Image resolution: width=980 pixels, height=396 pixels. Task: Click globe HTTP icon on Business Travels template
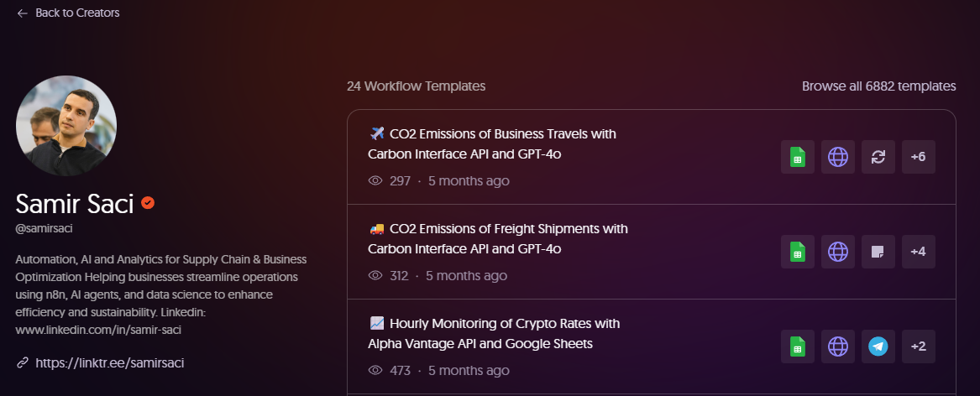pyautogui.click(x=838, y=157)
